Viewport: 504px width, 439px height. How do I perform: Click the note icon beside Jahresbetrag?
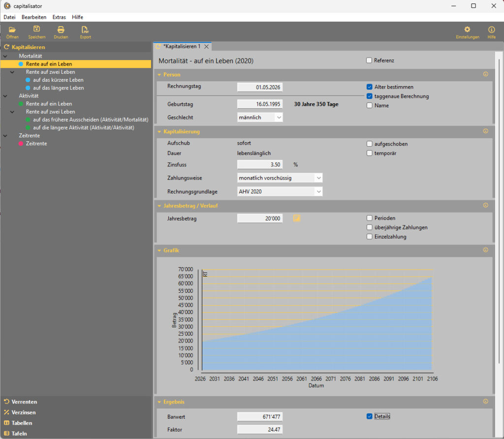tap(297, 218)
